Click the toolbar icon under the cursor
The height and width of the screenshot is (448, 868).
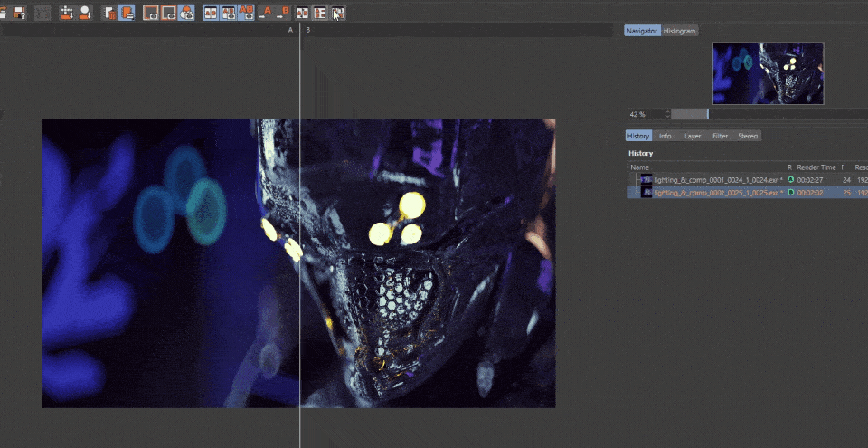tap(338, 12)
